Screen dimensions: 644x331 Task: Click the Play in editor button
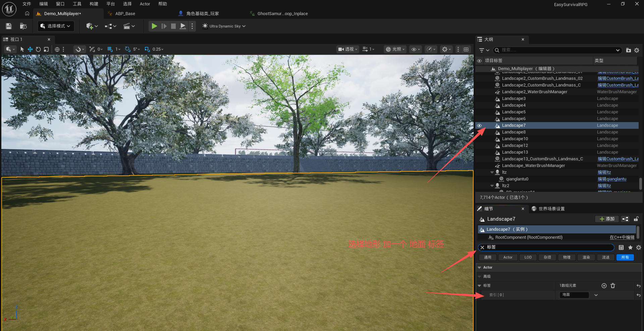point(154,26)
